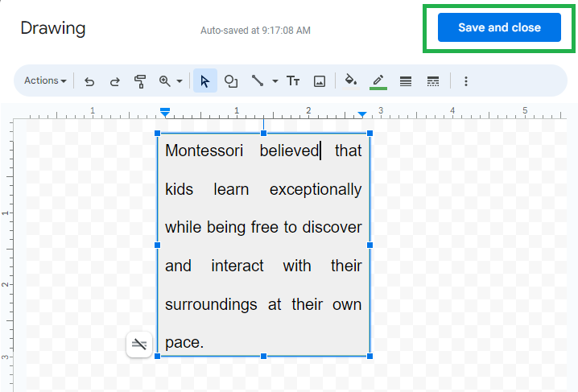Open the Border color pencil
578x392 pixels.
coord(378,80)
